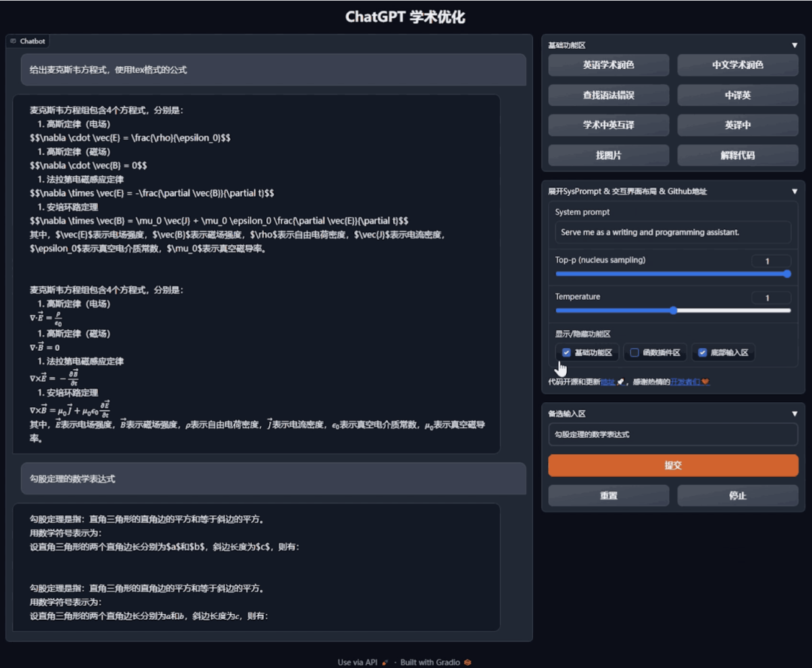Click the Top-p (nucleus sampling) label
Image resolution: width=812 pixels, height=668 pixels.
(x=600, y=260)
